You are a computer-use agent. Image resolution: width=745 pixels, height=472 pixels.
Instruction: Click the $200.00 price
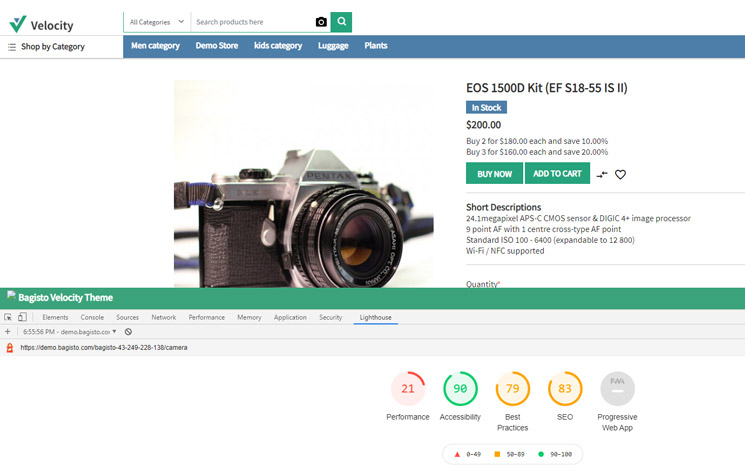pos(483,125)
